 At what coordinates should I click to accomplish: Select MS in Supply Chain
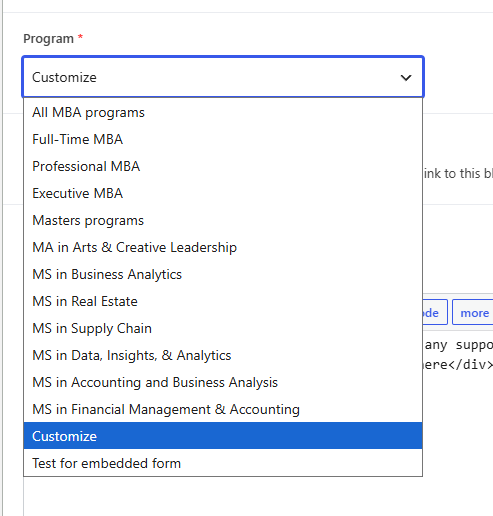pos(223,328)
